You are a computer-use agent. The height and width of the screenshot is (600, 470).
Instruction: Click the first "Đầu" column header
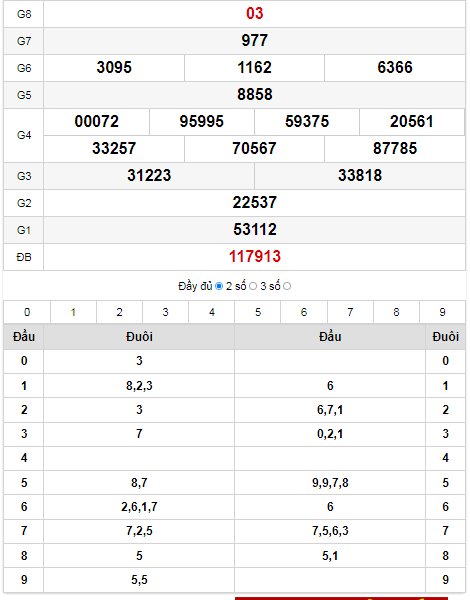(24, 337)
